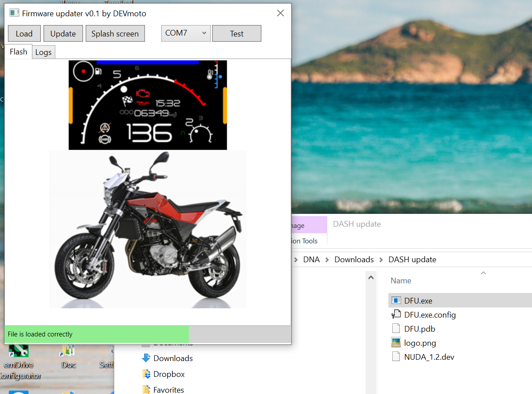Click the Test connection button
The height and width of the screenshot is (394, 532).
[236, 34]
